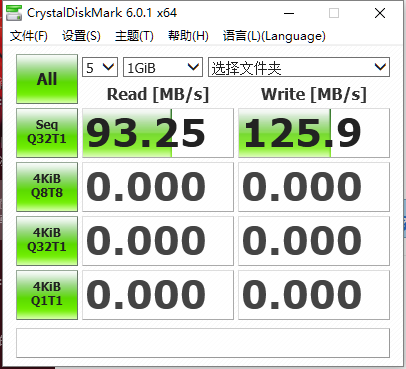Click the CrystalDiskMark app icon in title bar
Viewport: 406px width, 369px height.
coord(14,13)
